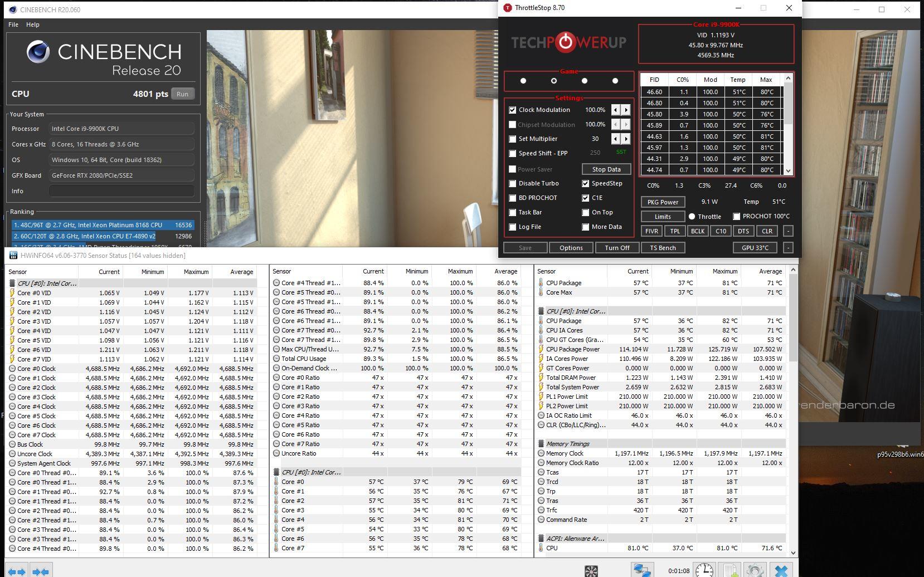
Task: Click the expand columns arrows icon in HWiNFO
Action: click(x=16, y=571)
